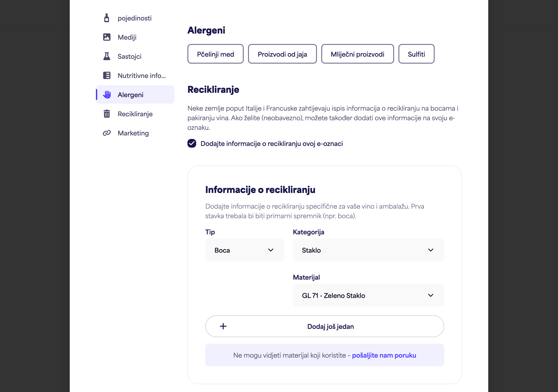
Task: Open the Kategorija dropdown showing Staklo
Action: pyautogui.click(x=368, y=250)
